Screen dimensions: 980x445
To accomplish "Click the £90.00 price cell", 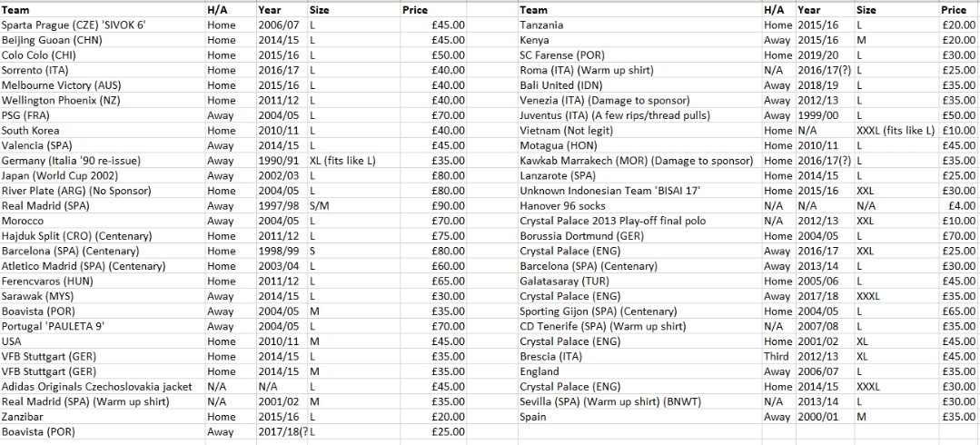I will [449, 206].
